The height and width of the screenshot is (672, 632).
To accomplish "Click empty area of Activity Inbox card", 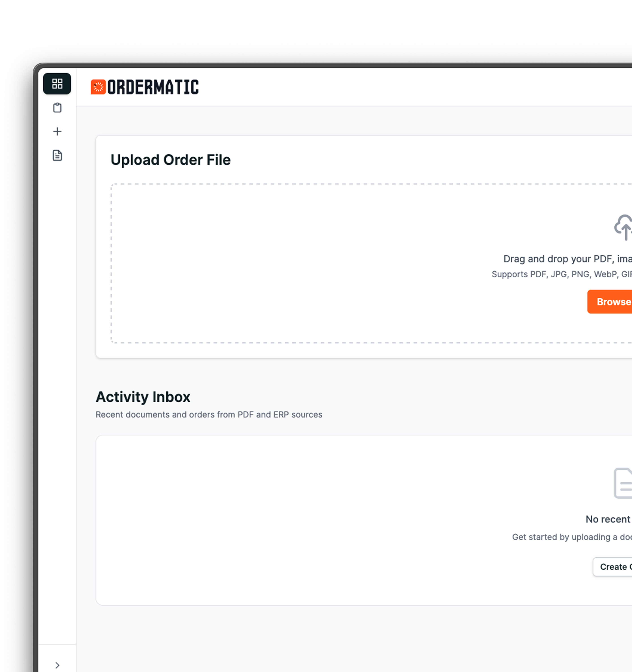I will tap(271, 520).
